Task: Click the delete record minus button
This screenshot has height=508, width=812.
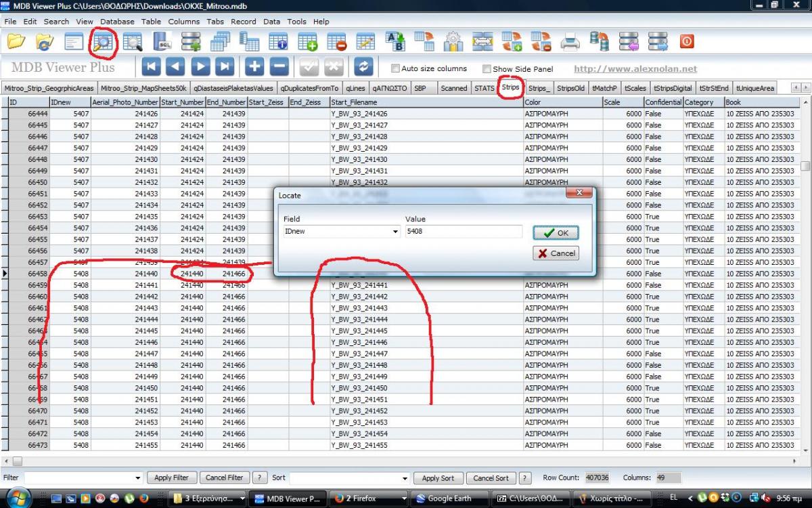Action: [x=279, y=66]
